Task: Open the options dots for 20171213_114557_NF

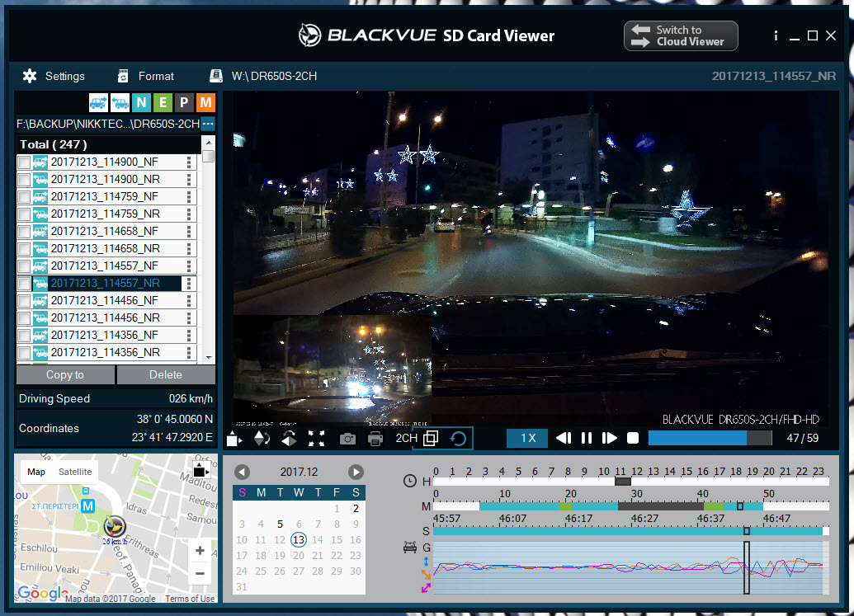Action: (189, 266)
